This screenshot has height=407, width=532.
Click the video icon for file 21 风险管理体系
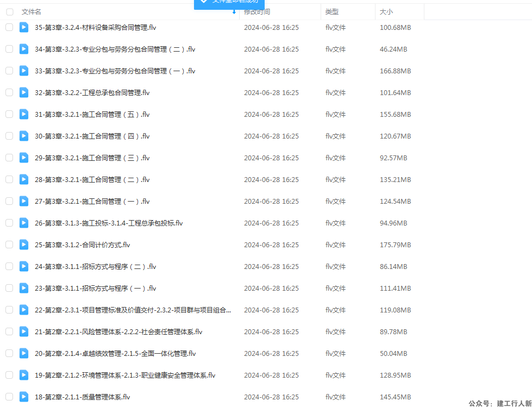(24, 331)
